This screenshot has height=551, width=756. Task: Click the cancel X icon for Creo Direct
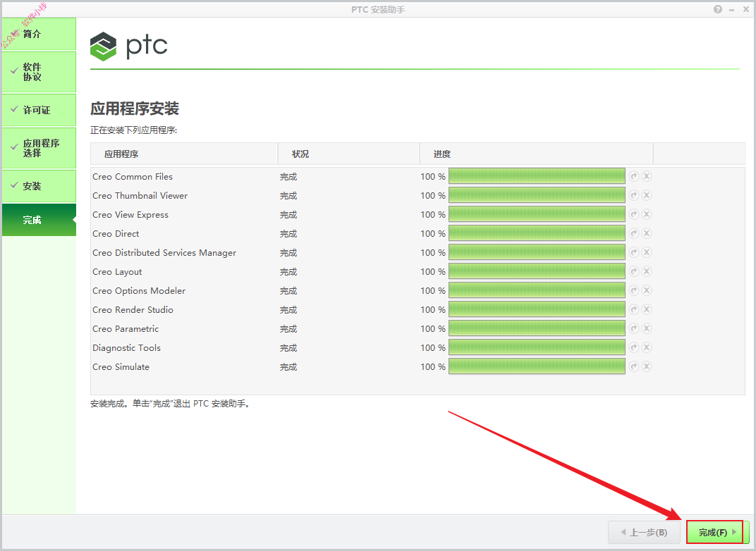tap(647, 233)
